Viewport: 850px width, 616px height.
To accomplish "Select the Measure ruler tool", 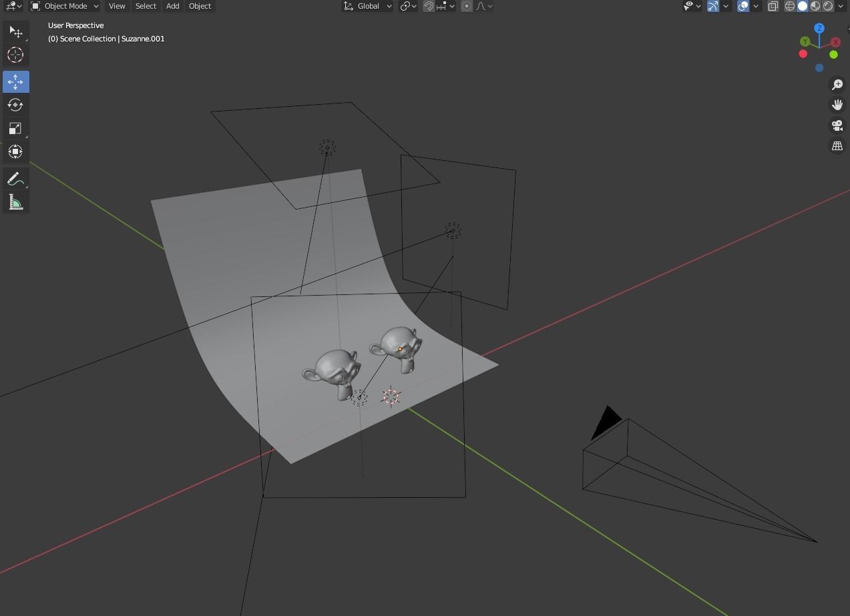I will click(15, 202).
